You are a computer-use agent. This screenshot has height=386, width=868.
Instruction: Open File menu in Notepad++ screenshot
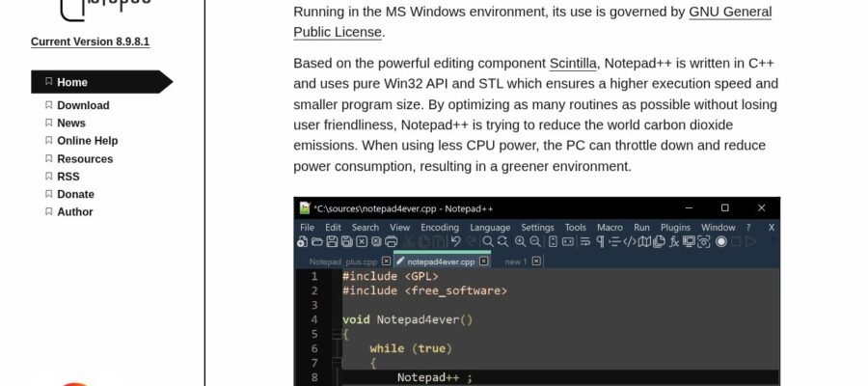(307, 228)
